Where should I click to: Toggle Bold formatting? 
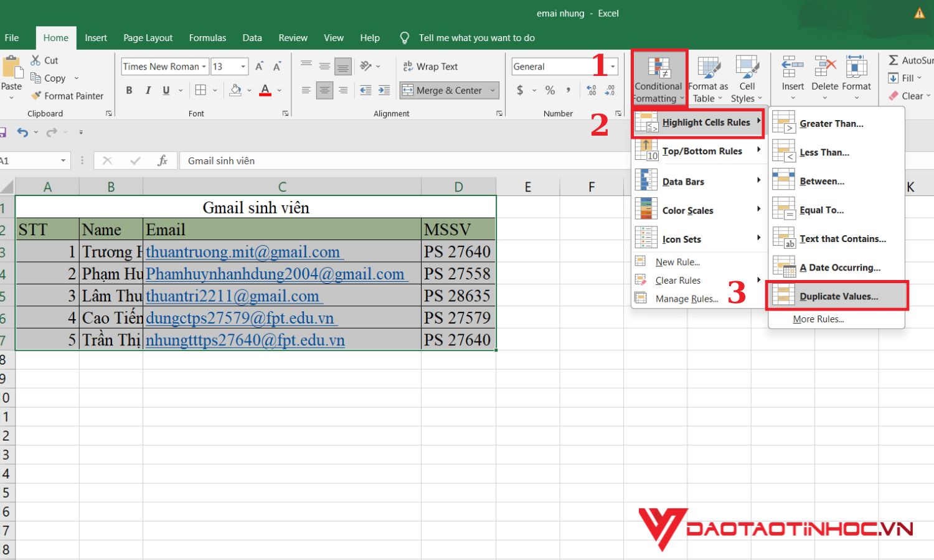[x=129, y=90]
